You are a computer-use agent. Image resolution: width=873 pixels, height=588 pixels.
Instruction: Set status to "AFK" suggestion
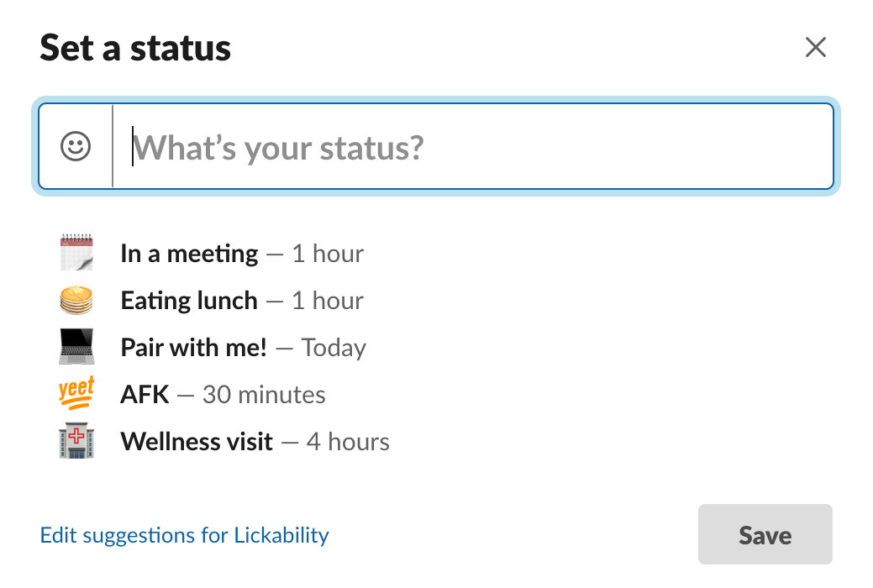click(x=145, y=395)
